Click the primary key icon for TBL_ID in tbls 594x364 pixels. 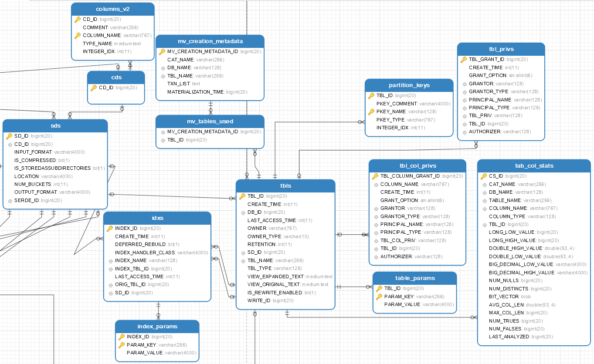click(x=243, y=196)
